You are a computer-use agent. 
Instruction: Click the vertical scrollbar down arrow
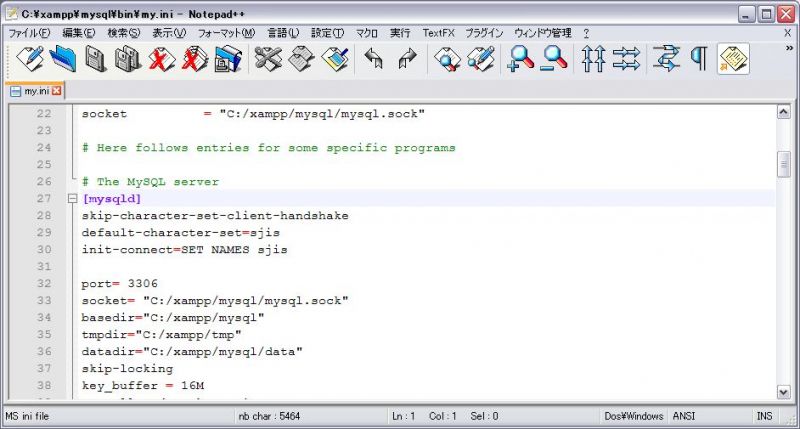coord(783,392)
